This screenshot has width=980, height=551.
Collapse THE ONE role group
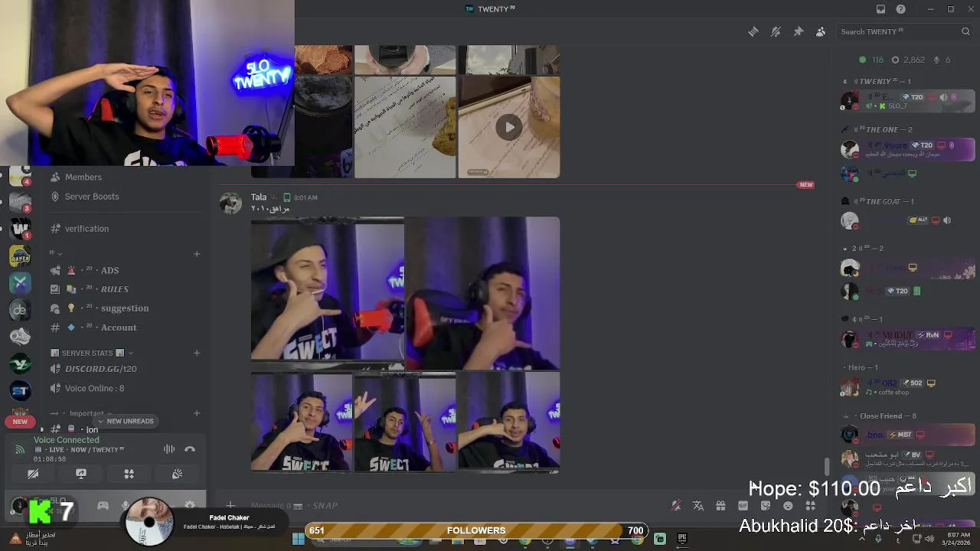(x=877, y=129)
